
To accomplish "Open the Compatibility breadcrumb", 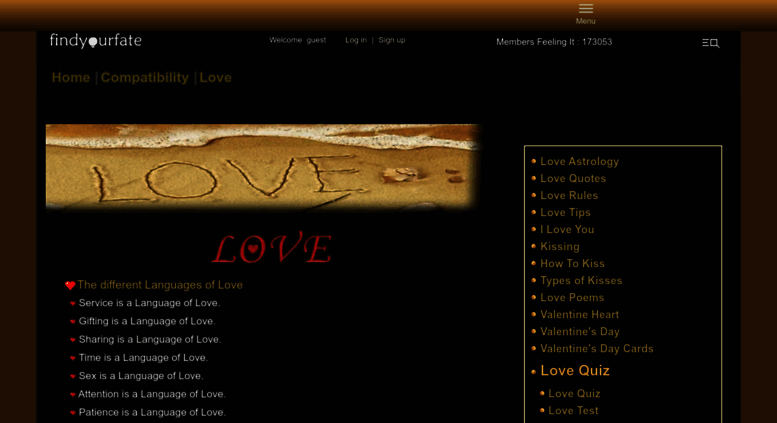I will [x=145, y=77].
